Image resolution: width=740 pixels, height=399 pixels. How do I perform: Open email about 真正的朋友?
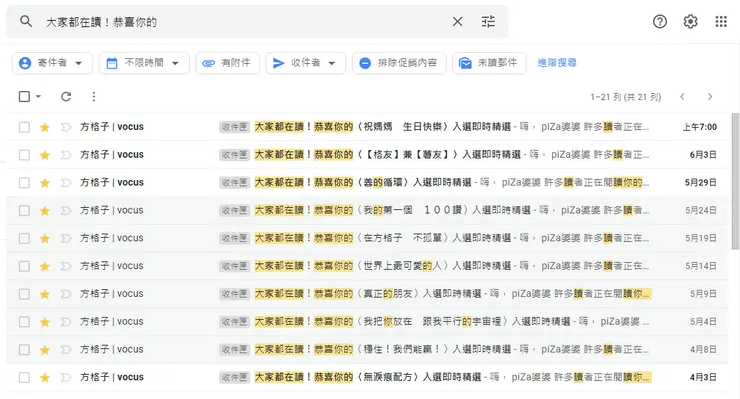point(368,294)
